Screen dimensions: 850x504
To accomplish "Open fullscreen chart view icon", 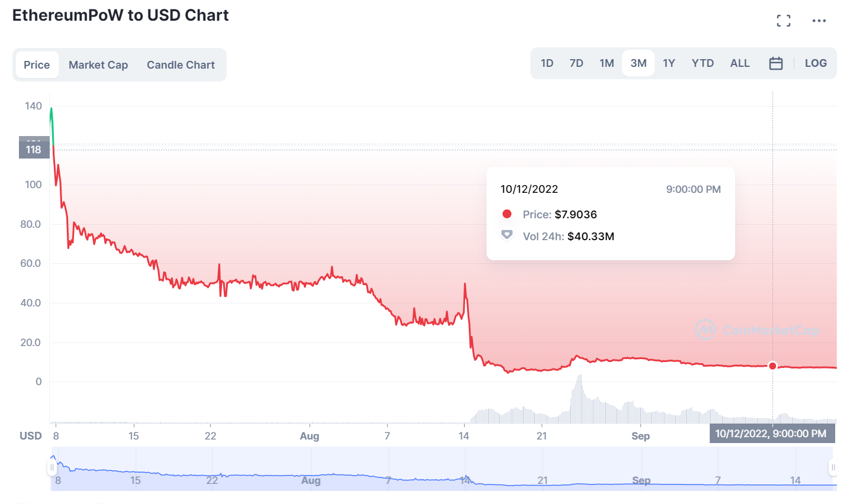I will (x=784, y=21).
